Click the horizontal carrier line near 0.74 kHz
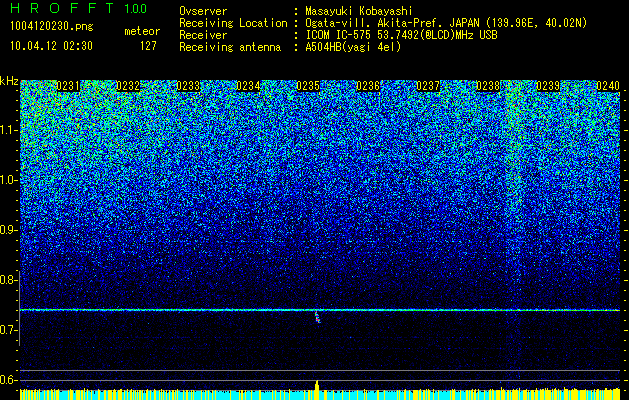 click(320, 310)
